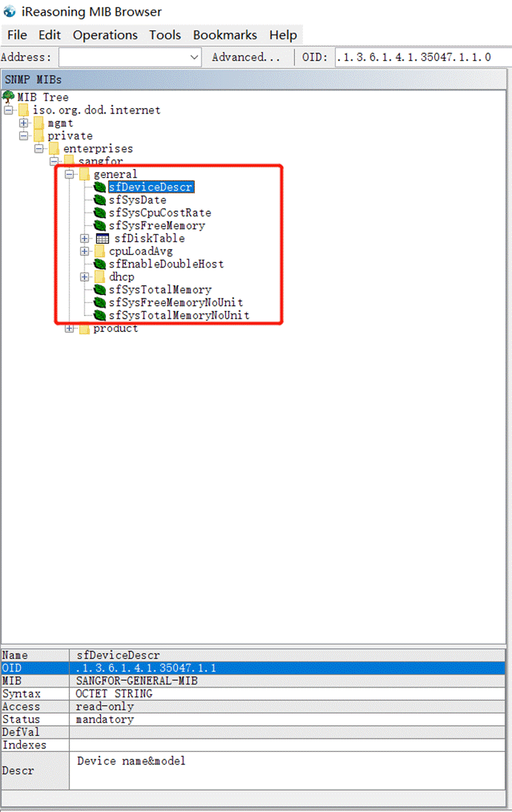This screenshot has width=512, height=812.
Task: Click the private folder icon
Action: (x=39, y=136)
